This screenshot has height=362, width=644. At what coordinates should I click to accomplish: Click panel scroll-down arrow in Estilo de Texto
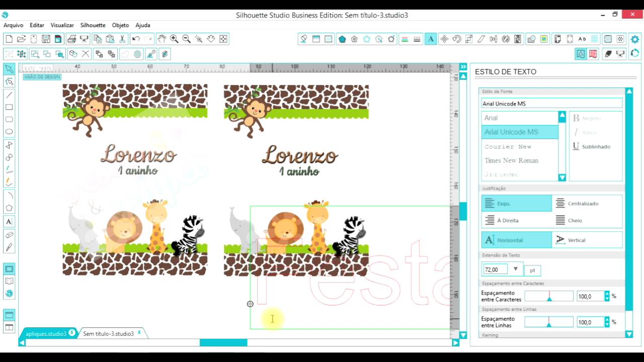coord(629,334)
